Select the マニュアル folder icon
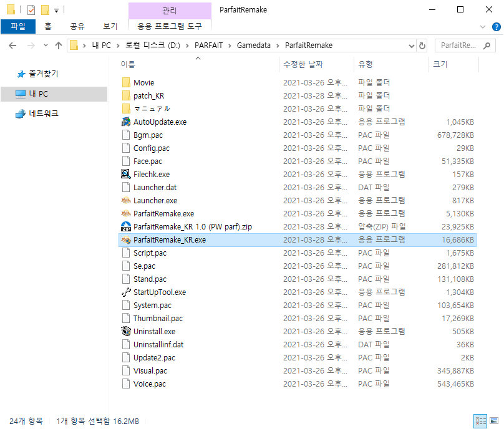 pyautogui.click(x=126, y=108)
